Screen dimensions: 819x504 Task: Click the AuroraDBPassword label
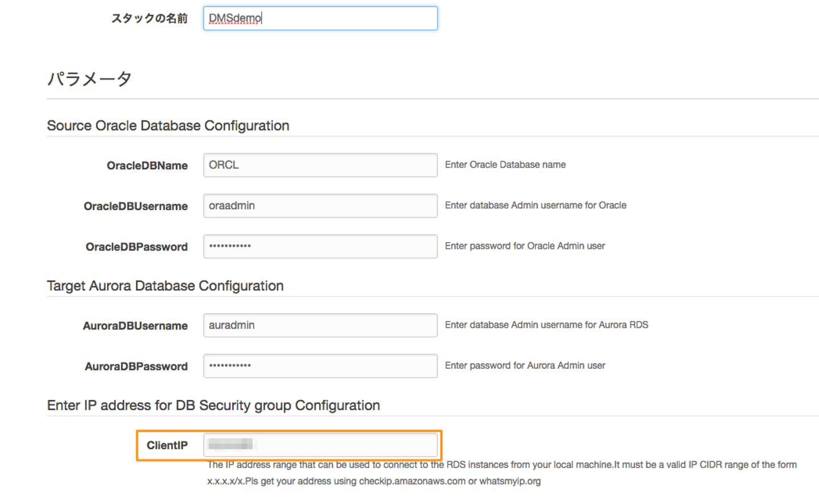[136, 366]
